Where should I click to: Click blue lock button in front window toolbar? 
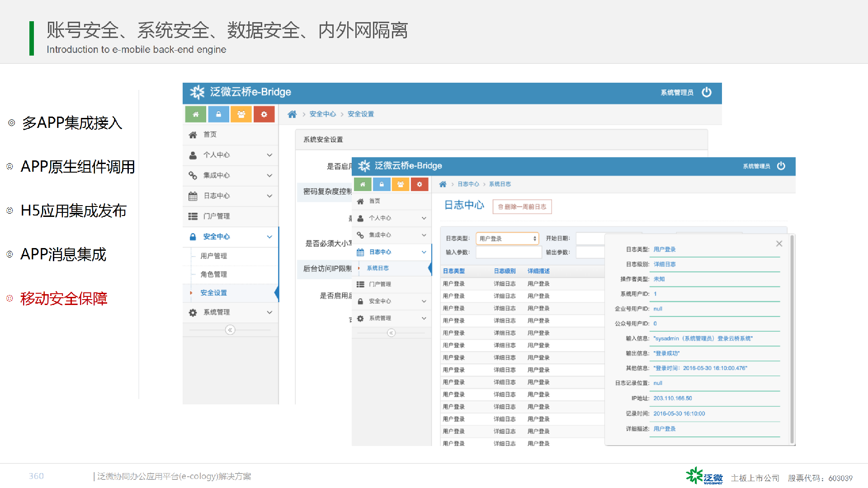382,184
